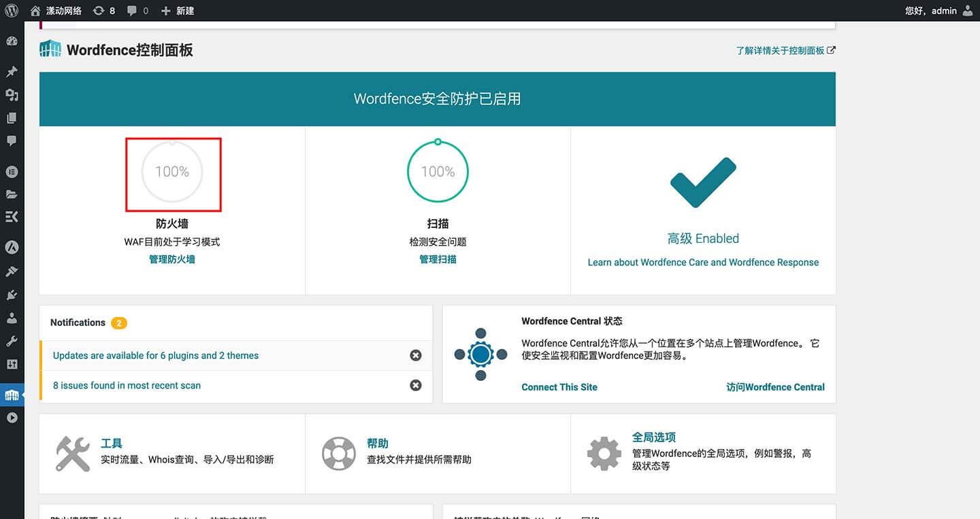This screenshot has width=980, height=519.
Task: Visit site home 漾动网络
Action: tap(56, 10)
